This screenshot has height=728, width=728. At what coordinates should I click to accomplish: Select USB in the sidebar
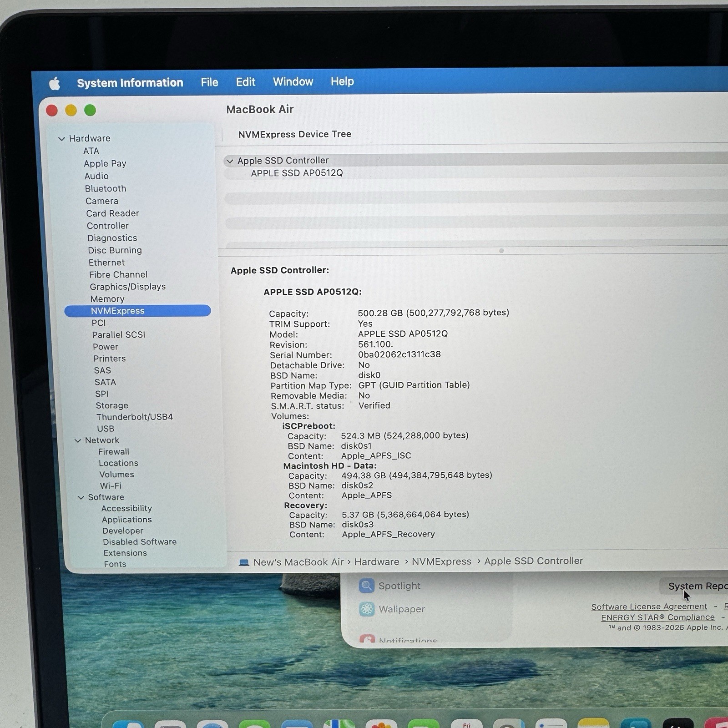[x=106, y=429]
